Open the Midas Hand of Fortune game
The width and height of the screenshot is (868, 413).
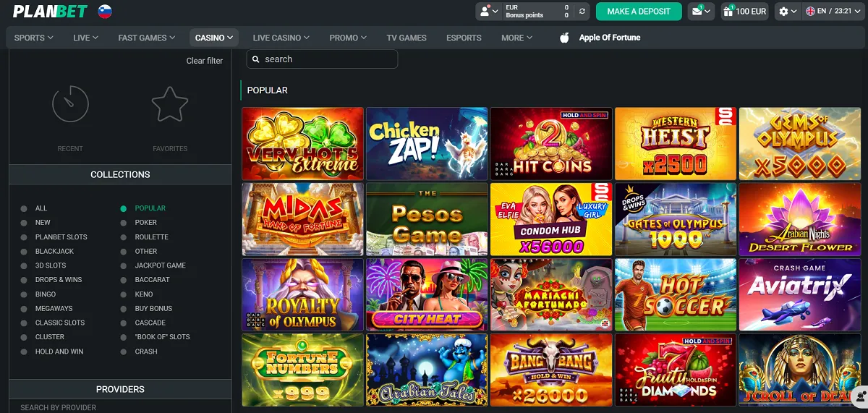[302, 219]
